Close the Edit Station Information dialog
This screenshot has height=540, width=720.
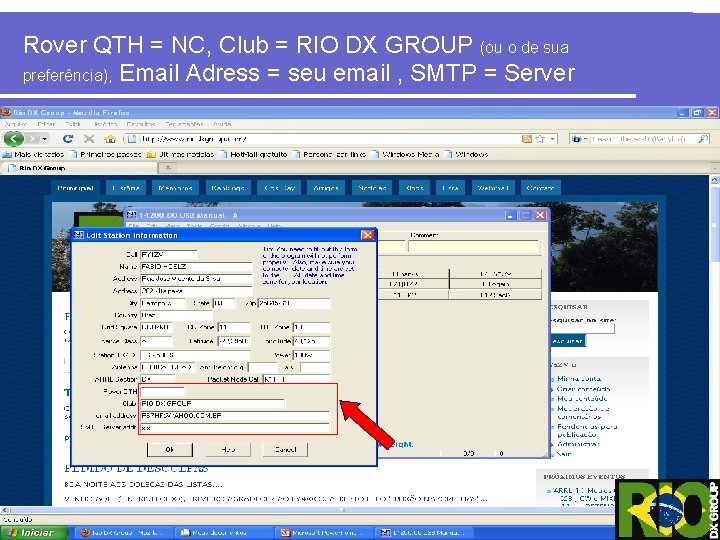[367, 235]
